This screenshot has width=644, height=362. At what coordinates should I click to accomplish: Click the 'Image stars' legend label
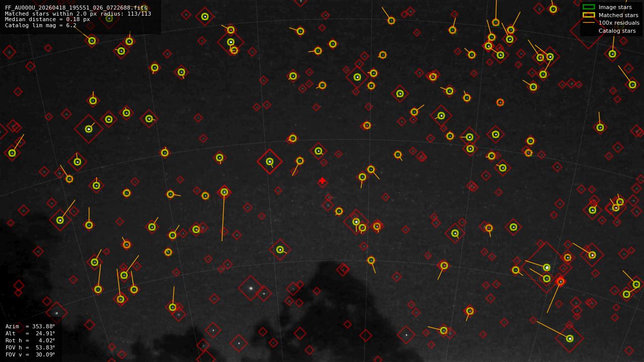tap(615, 8)
